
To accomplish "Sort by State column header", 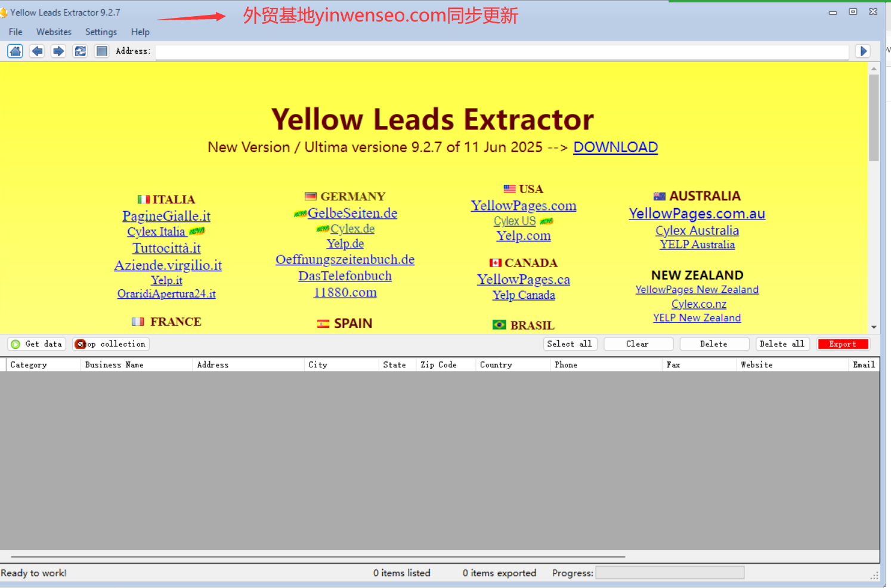I will point(397,365).
